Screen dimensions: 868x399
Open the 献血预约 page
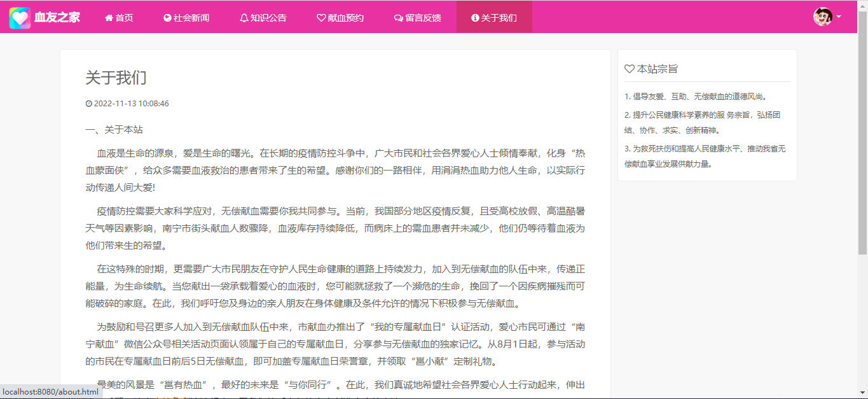tap(340, 18)
